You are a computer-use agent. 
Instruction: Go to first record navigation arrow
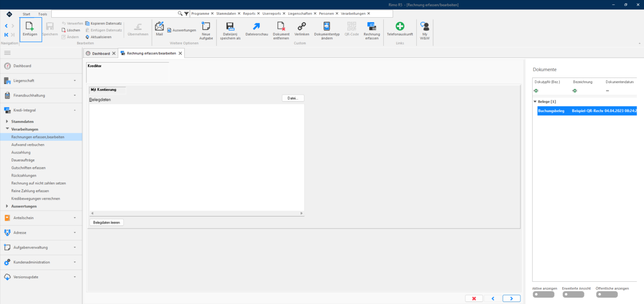click(6, 35)
